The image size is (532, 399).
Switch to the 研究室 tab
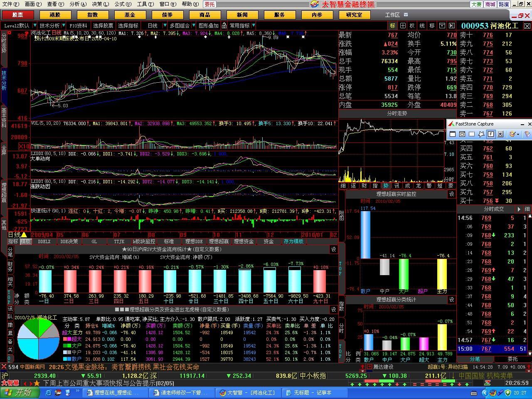pyautogui.click(x=354, y=15)
